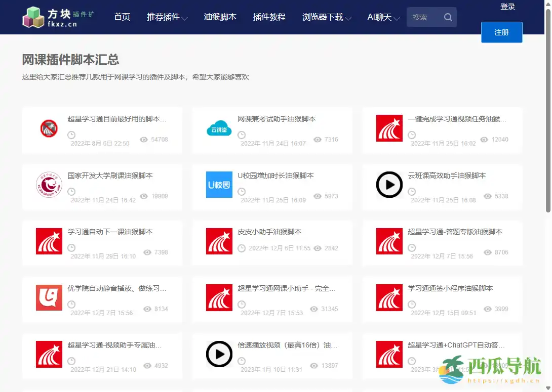Click the prohibition icon on 超星学习通目前最好用的脚本 card
The width and height of the screenshot is (552, 392).
point(49,128)
